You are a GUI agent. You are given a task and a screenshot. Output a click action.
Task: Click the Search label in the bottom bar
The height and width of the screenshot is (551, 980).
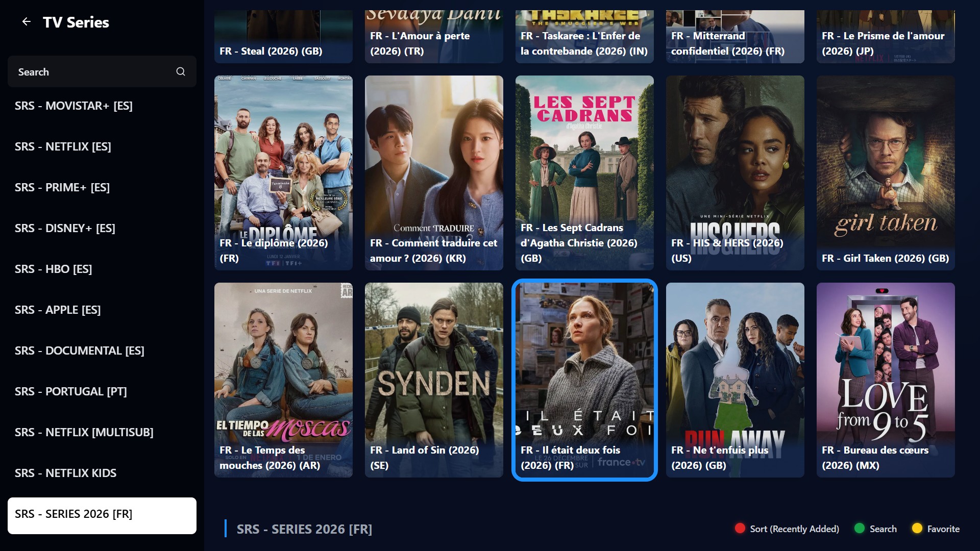(x=883, y=529)
